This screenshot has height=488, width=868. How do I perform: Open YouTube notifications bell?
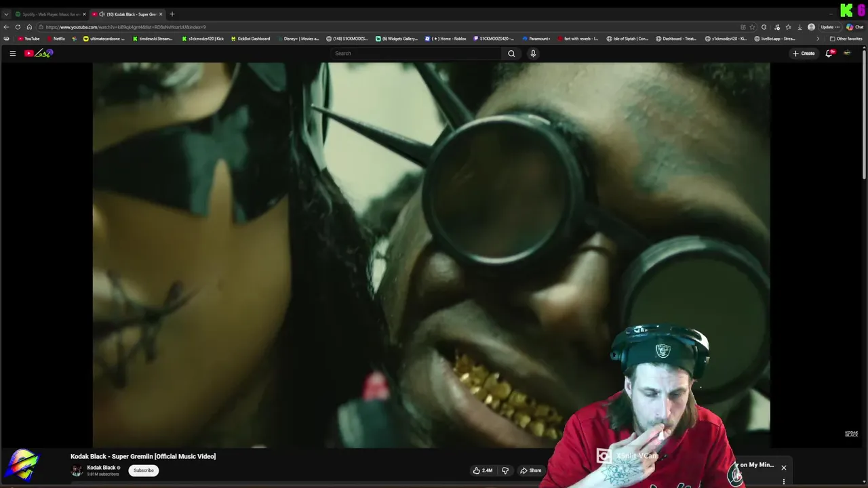click(x=829, y=54)
